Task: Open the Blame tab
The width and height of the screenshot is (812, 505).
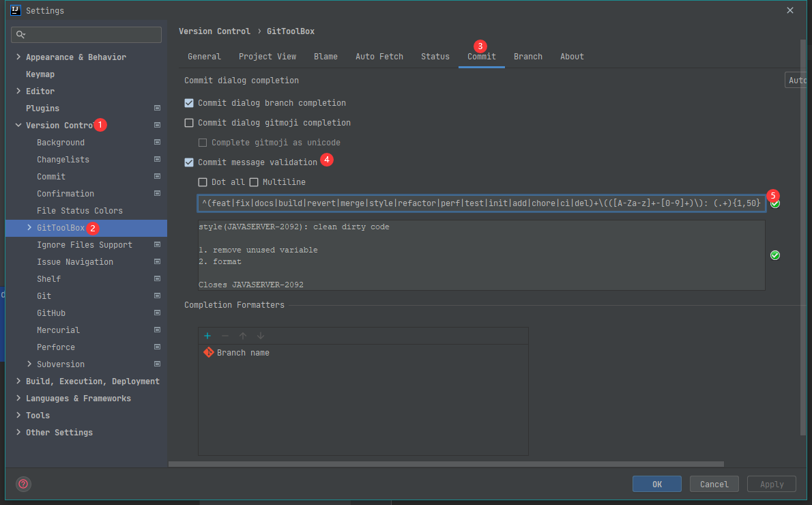Action: pos(325,57)
